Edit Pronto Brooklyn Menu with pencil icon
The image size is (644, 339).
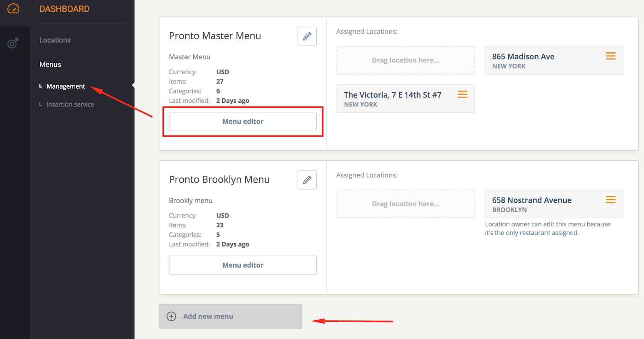[307, 180]
